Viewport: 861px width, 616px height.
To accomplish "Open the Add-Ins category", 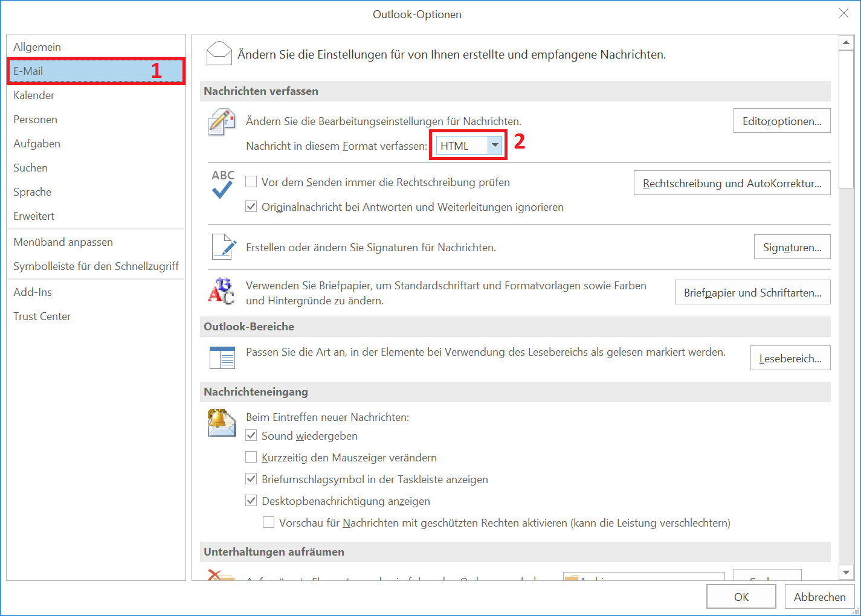I will (x=95, y=292).
